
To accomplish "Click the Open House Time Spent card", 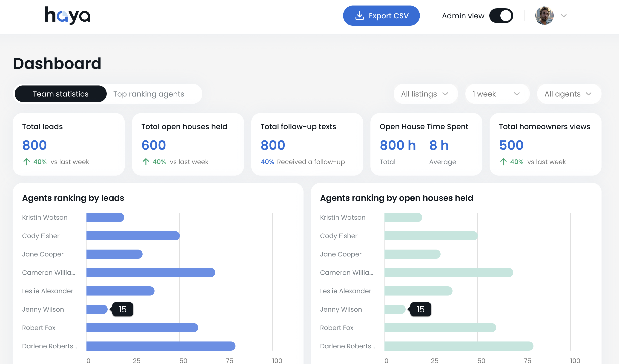I will pyautogui.click(x=426, y=144).
